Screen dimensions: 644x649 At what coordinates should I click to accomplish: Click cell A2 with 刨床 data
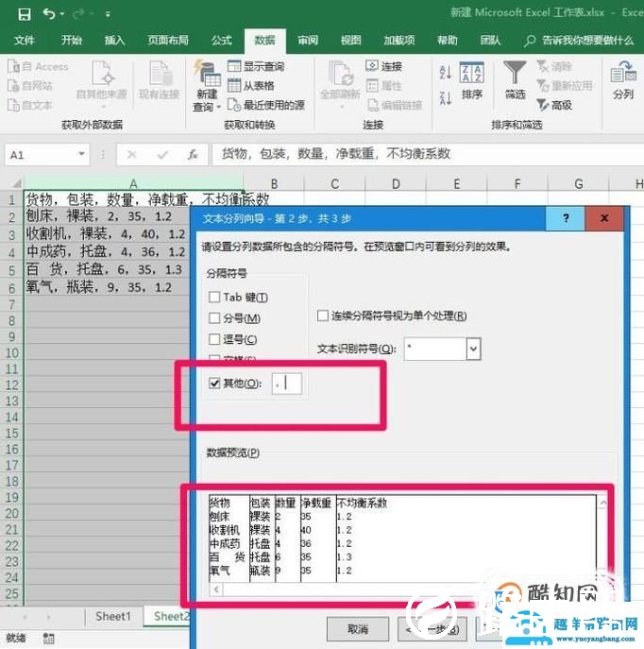107,216
